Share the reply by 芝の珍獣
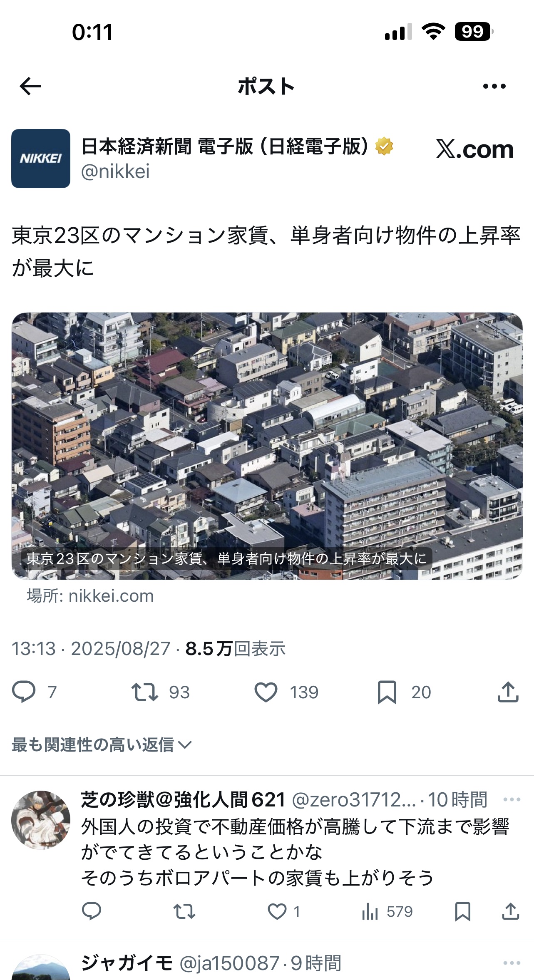Viewport: 534px width, 980px height. point(511,911)
